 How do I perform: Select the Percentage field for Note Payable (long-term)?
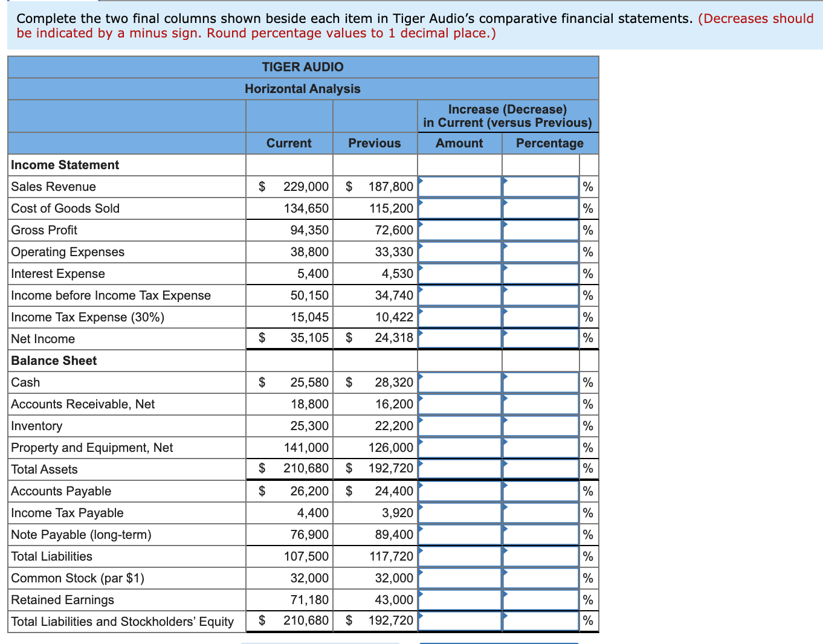540,534
